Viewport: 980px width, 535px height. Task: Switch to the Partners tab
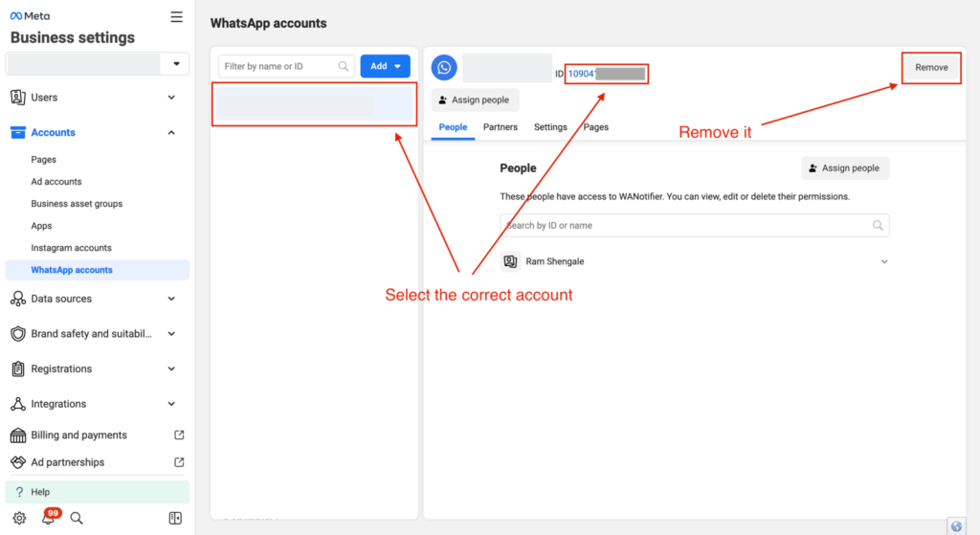[500, 127]
